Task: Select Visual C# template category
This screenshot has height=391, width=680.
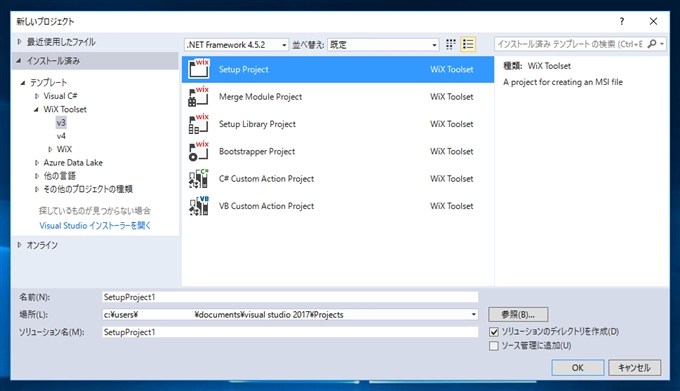Action: (60, 96)
